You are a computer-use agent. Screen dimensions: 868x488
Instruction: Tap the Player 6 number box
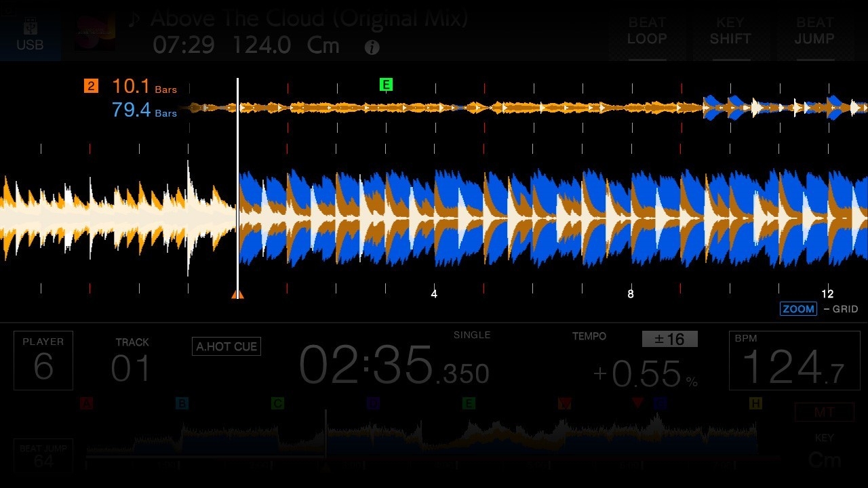pyautogui.click(x=43, y=361)
